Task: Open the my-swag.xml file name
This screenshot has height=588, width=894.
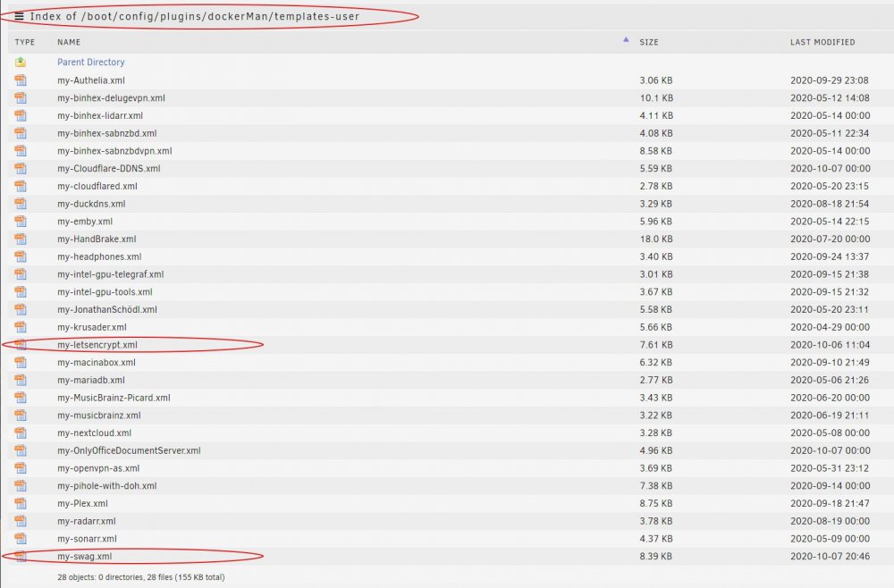Action: 84,557
